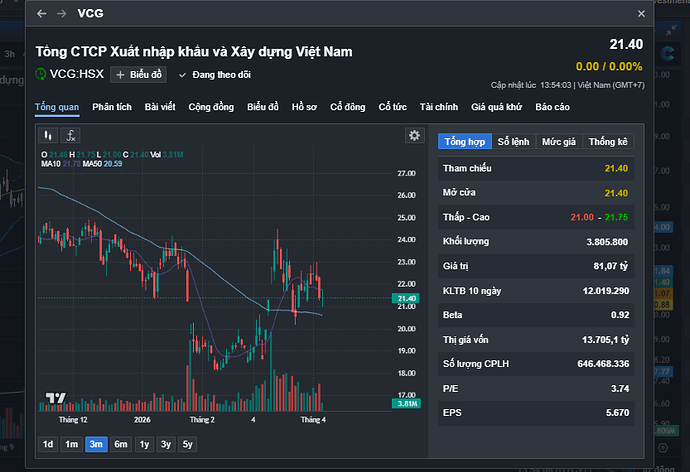The width and height of the screenshot is (690, 472).
Task: Click the collapse arrows icon in background window
Action: (671, 30)
